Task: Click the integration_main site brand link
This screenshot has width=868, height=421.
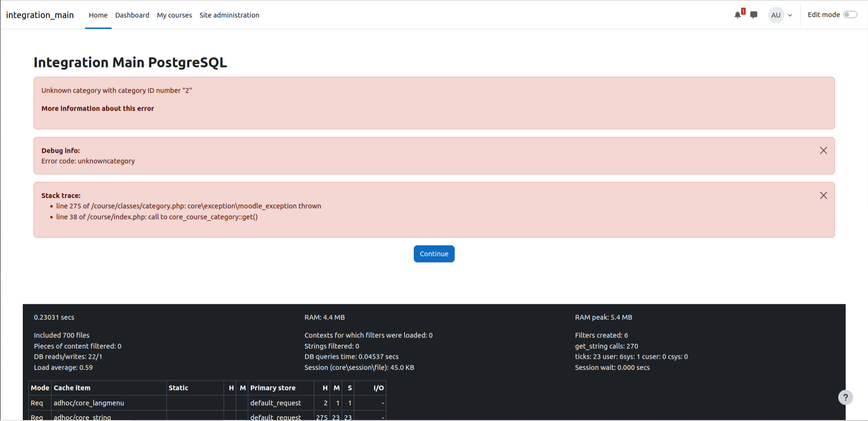Action: click(x=40, y=15)
